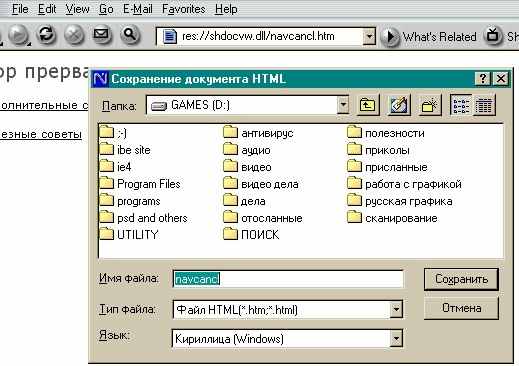Select the 'присланные' folder

(387, 167)
